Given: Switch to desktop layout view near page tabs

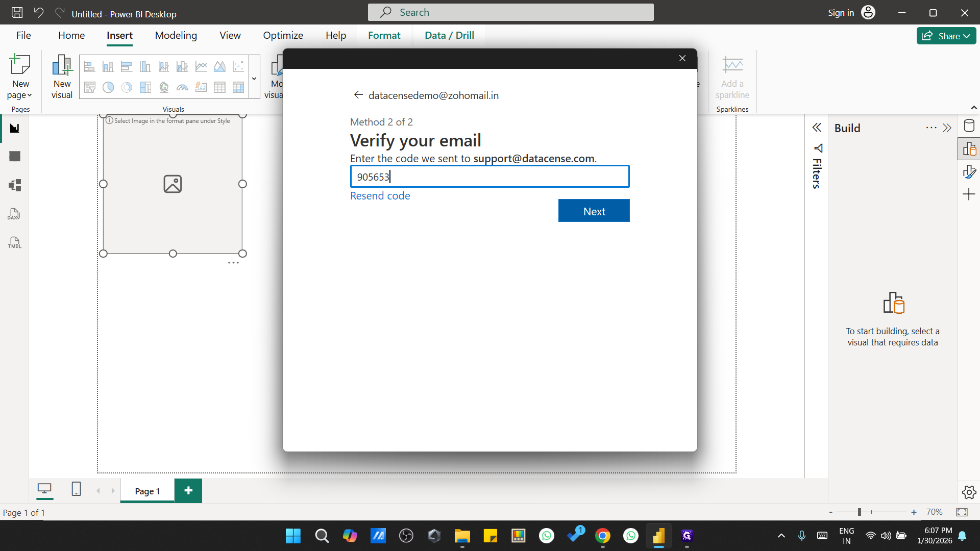Looking at the screenshot, I should (45, 490).
